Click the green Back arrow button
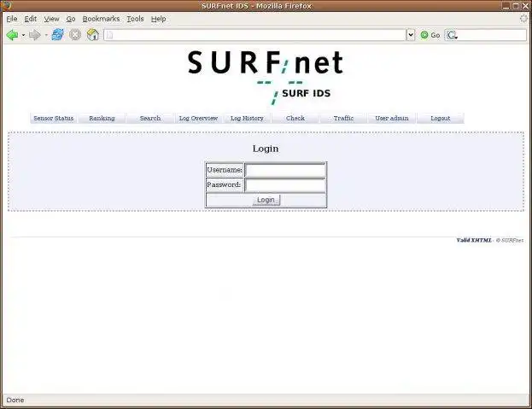The image size is (532, 409). (x=12, y=35)
